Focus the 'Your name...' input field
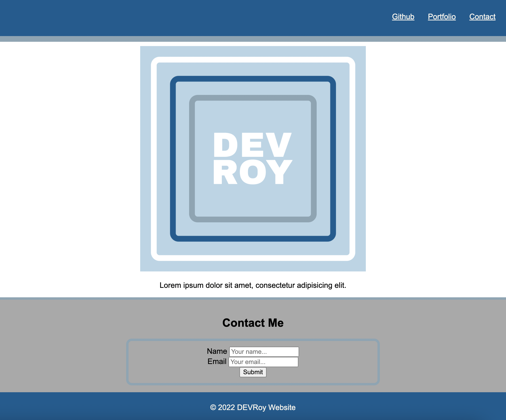This screenshot has height=420, width=506. click(264, 352)
